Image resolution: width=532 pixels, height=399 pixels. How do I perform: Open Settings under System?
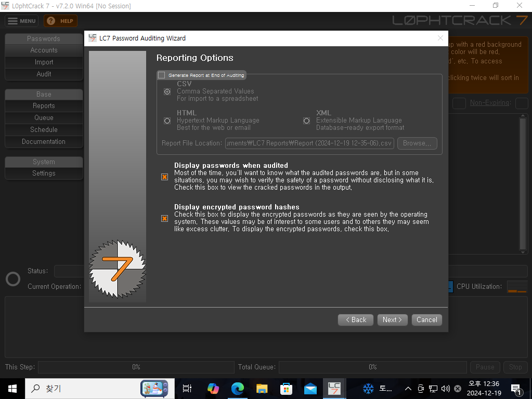(44, 173)
